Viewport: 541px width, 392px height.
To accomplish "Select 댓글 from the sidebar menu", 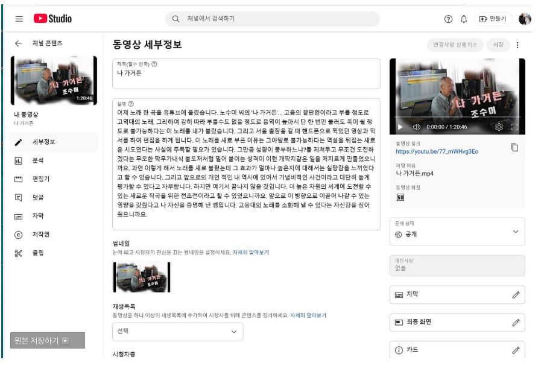I will pyautogui.click(x=37, y=197).
